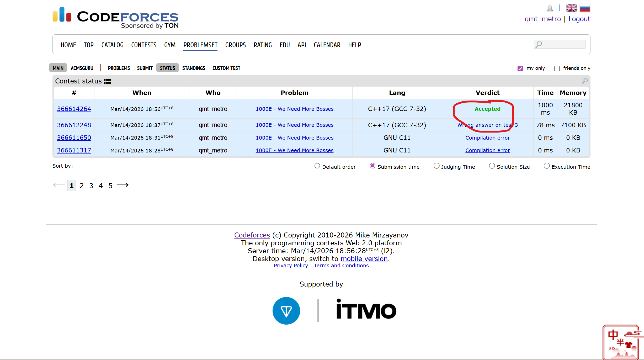Switch language to English flag
The height and width of the screenshot is (360, 644).
571,8
